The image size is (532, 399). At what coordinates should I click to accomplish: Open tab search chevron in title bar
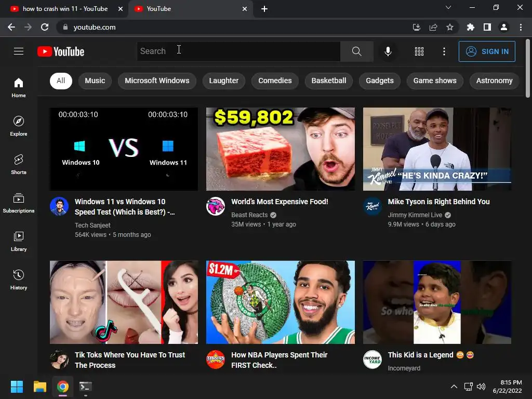(448, 7)
